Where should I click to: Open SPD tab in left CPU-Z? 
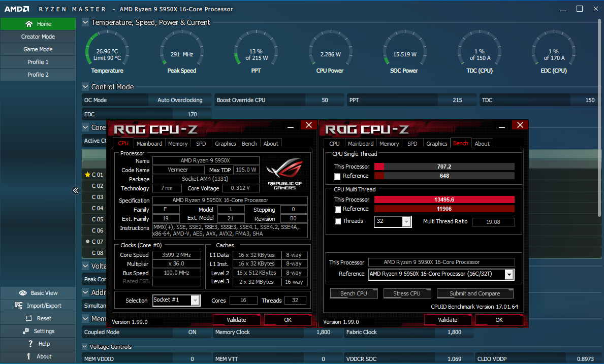coord(201,144)
